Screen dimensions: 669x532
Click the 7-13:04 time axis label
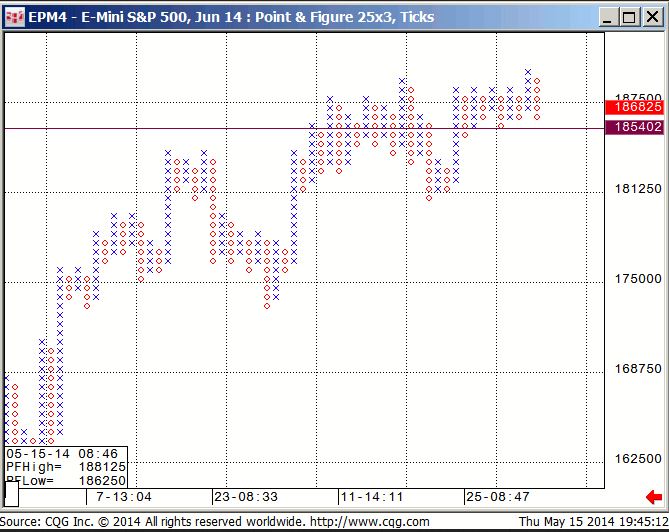(x=123, y=496)
